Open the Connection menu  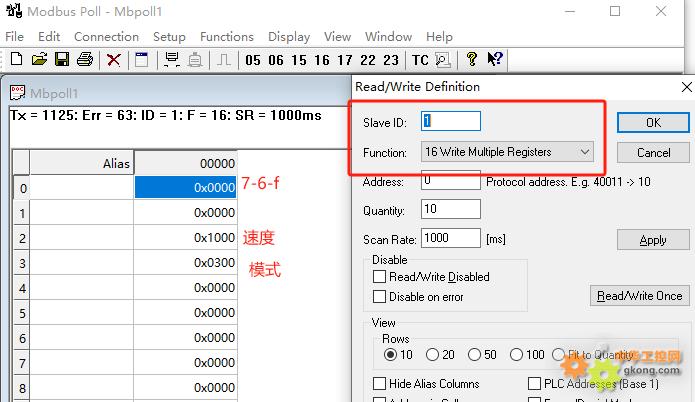coord(106,36)
